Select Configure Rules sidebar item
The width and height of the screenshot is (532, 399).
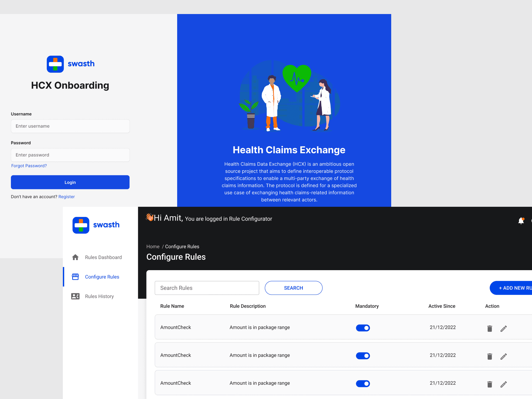pyautogui.click(x=102, y=277)
